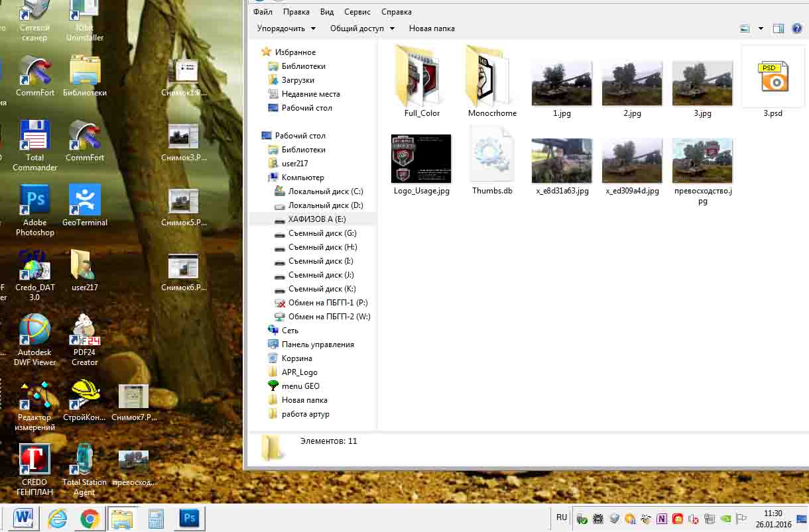Select the Monocrhome folder
Screen dimensions: 809x532
coord(492,81)
